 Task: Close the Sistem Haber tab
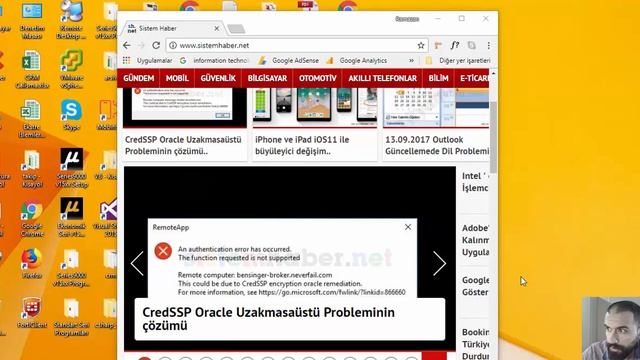pyautogui.click(x=217, y=29)
